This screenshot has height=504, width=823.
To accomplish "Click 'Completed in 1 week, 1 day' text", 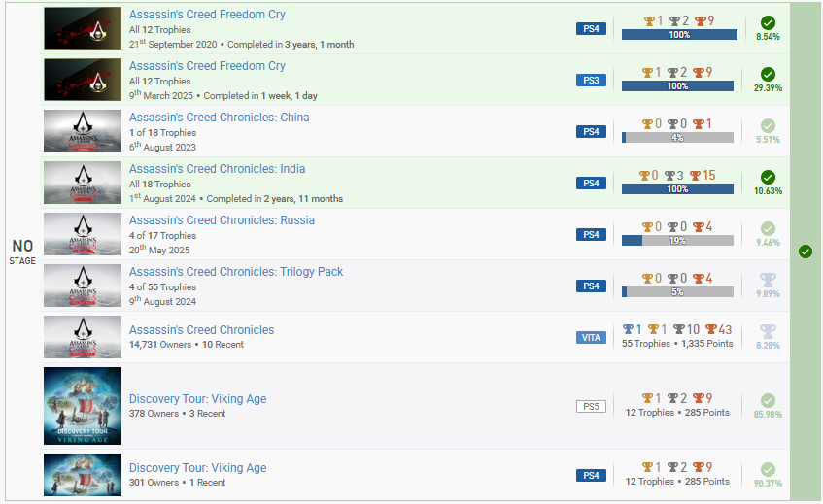I will [260, 96].
